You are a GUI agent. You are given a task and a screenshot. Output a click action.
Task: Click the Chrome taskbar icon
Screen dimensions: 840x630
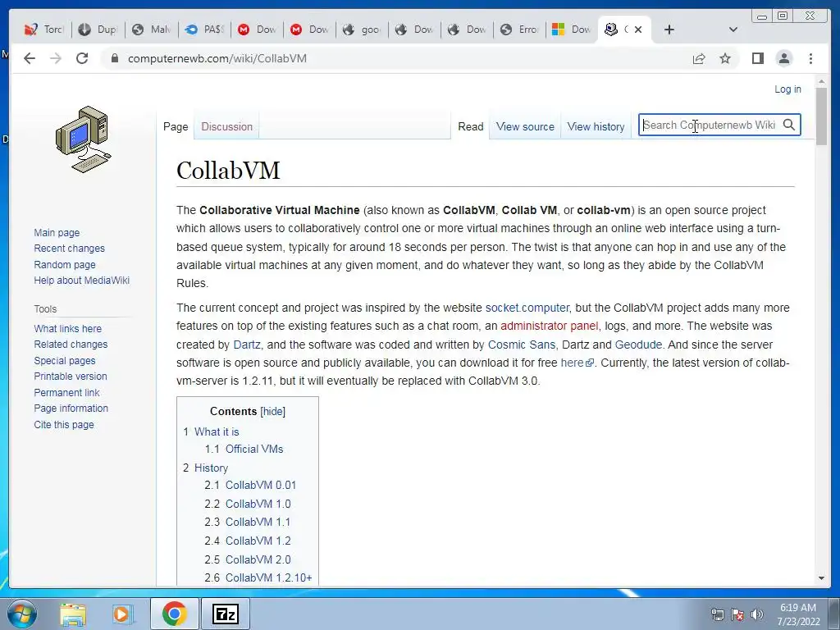coord(174,614)
